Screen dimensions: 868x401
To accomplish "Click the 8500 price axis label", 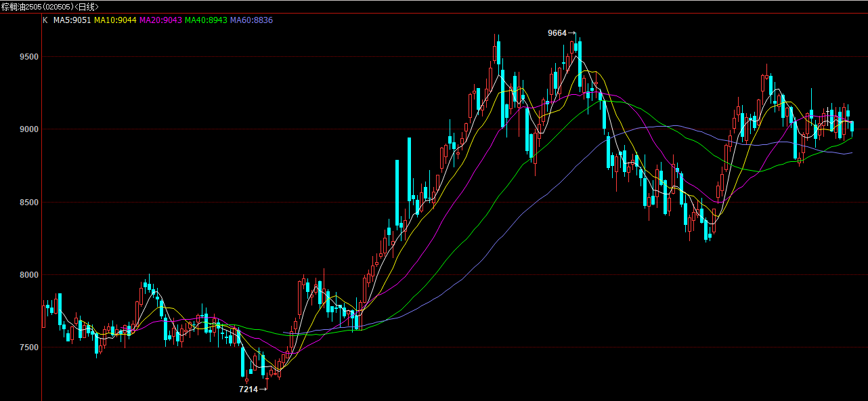I will tap(29, 203).
